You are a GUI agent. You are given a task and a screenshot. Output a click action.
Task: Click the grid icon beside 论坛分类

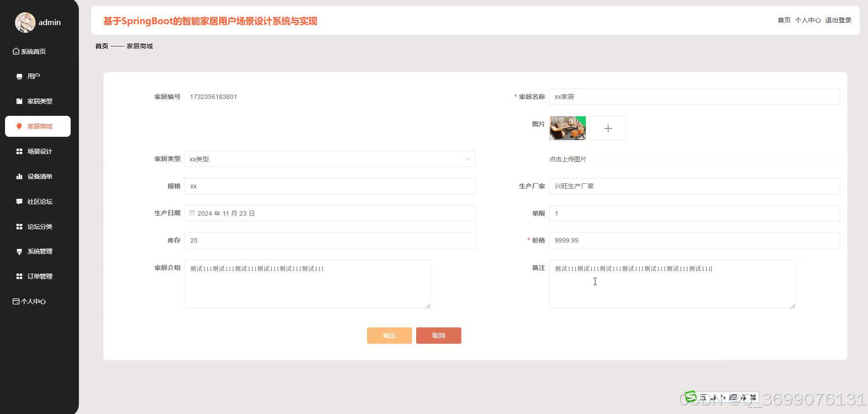(19, 227)
